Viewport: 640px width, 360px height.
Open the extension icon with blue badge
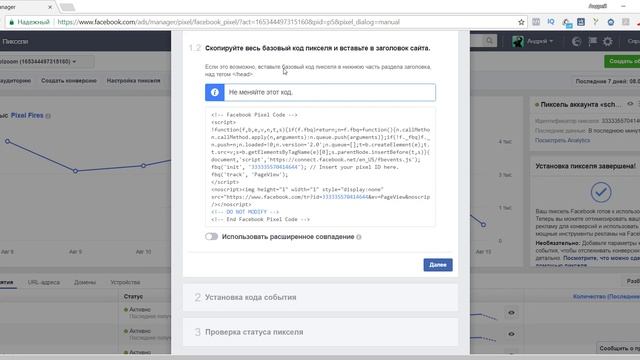point(567,23)
